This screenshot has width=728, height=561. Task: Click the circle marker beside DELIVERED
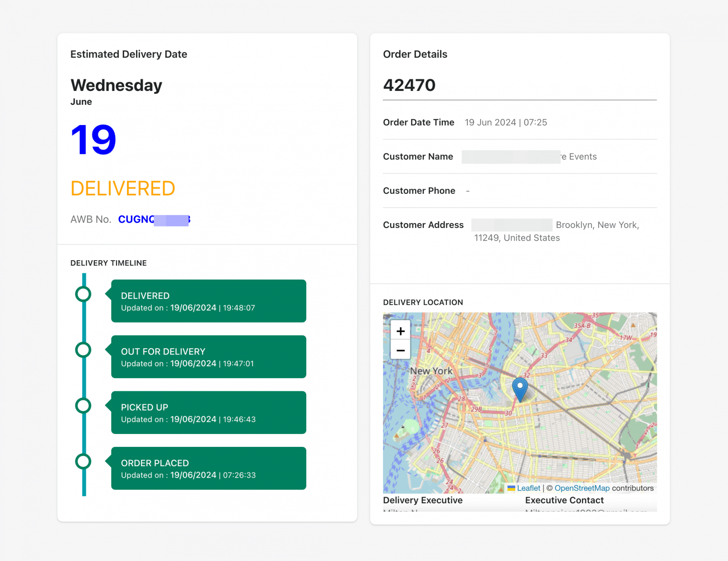[x=83, y=294]
